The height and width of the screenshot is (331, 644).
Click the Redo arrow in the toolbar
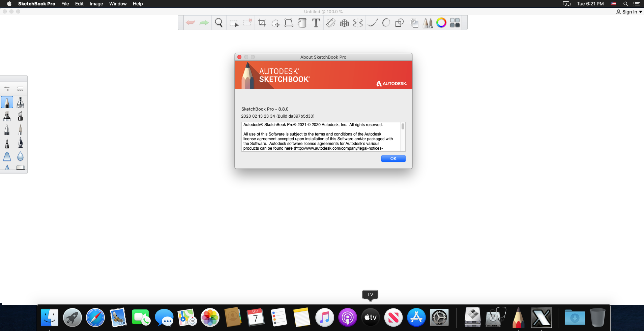(204, 23)
